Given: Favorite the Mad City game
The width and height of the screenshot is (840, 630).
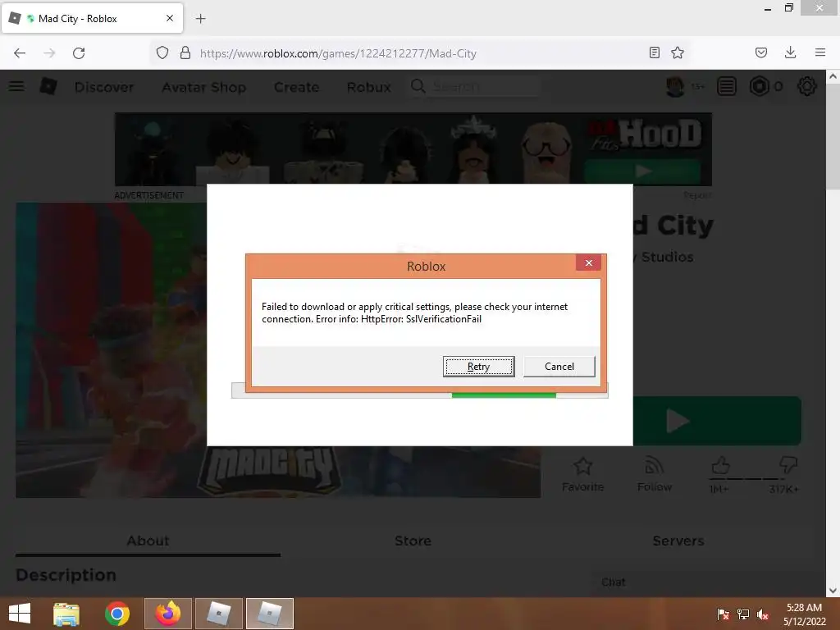Looking at the screenshot, I should 582,474.
